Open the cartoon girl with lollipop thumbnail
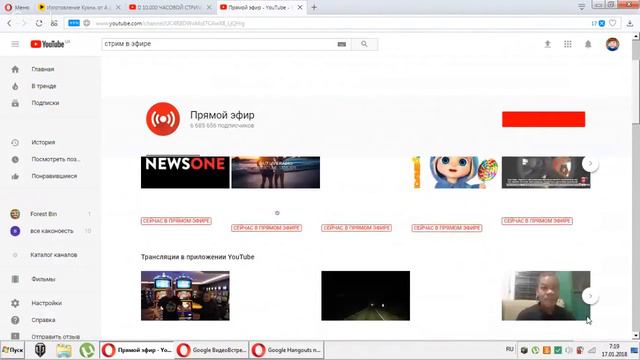640x360 pixels. [455, 172]
